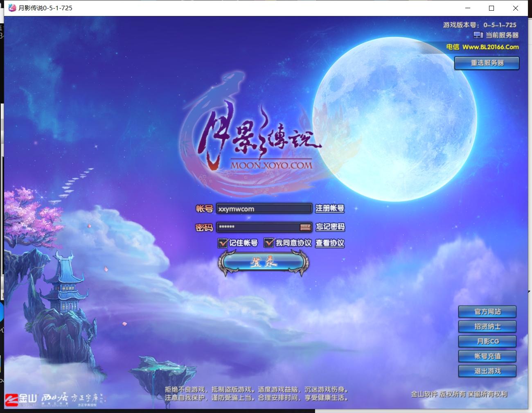Screen dimensions: 532x413
Task: Click the 招贤纳士 recruitment button
Action: [487, 327]
